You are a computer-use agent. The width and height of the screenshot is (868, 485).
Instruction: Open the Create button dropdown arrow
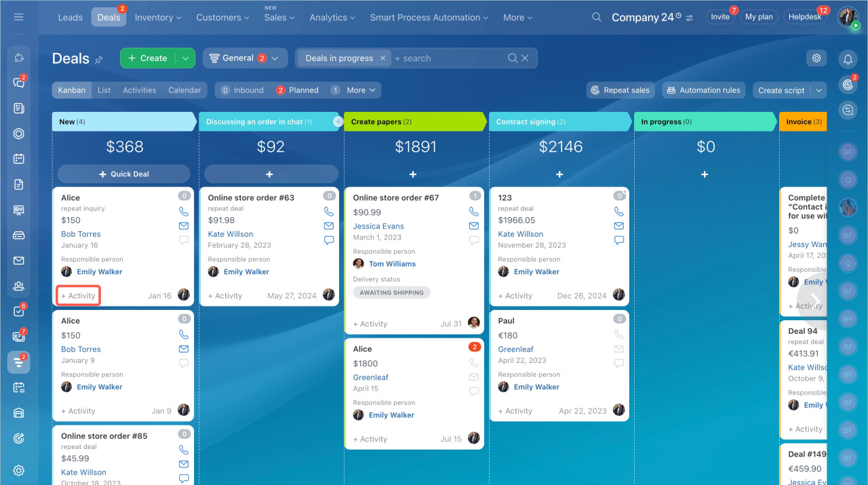[x=185, y=58]
